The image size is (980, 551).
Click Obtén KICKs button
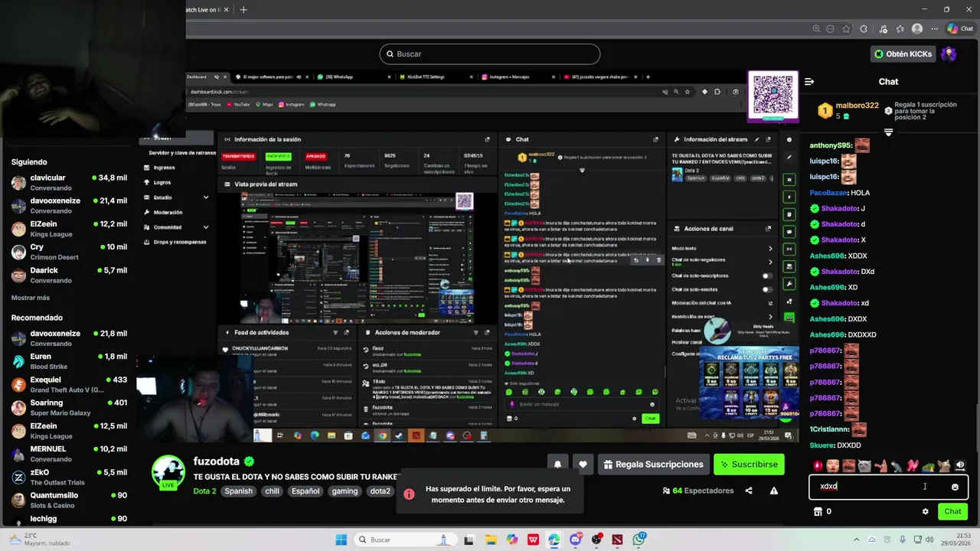pyautogui.click(x=903, y=54)
